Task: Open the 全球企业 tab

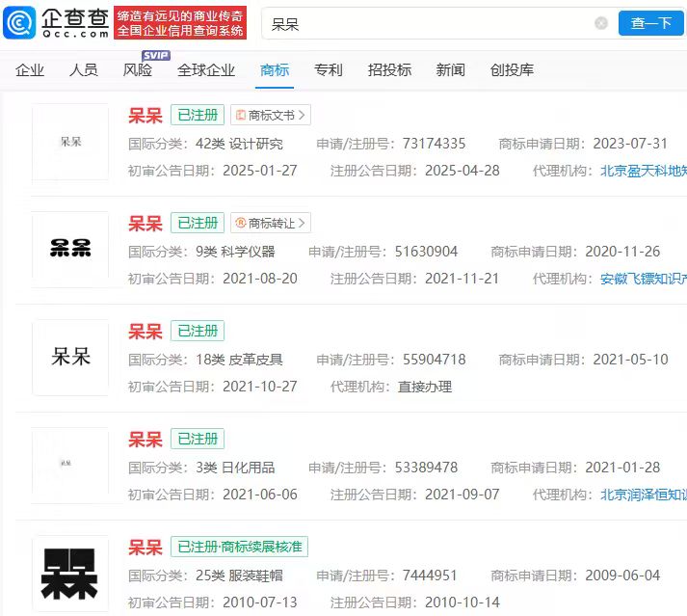Action: (206, 70)
